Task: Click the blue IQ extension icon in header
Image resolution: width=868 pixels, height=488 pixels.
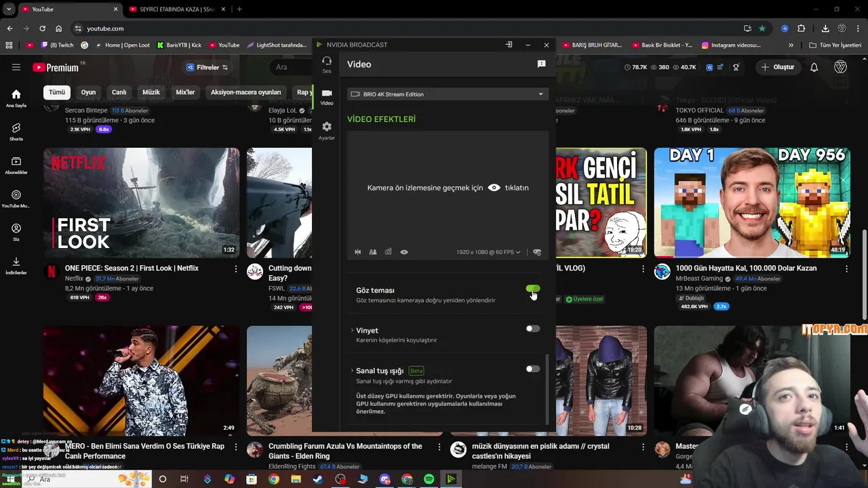Action: point(710,67)
